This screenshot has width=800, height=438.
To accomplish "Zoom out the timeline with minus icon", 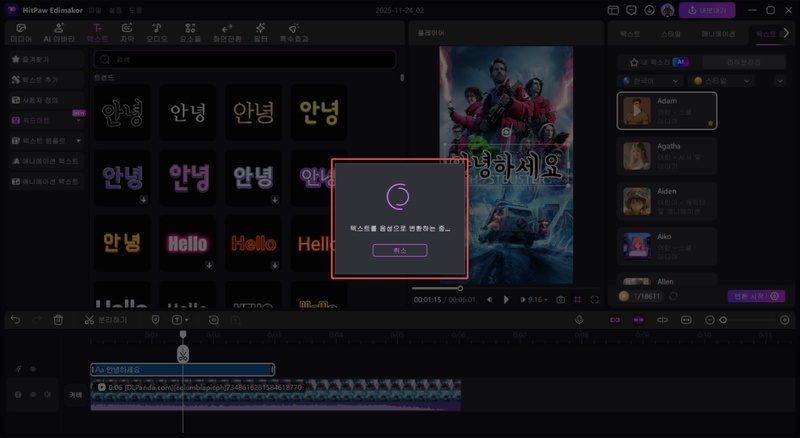I will coord(709,320).
